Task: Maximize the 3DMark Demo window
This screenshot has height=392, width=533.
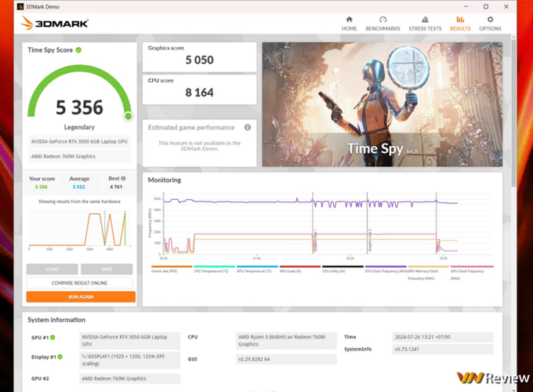Action: [486, 6]
